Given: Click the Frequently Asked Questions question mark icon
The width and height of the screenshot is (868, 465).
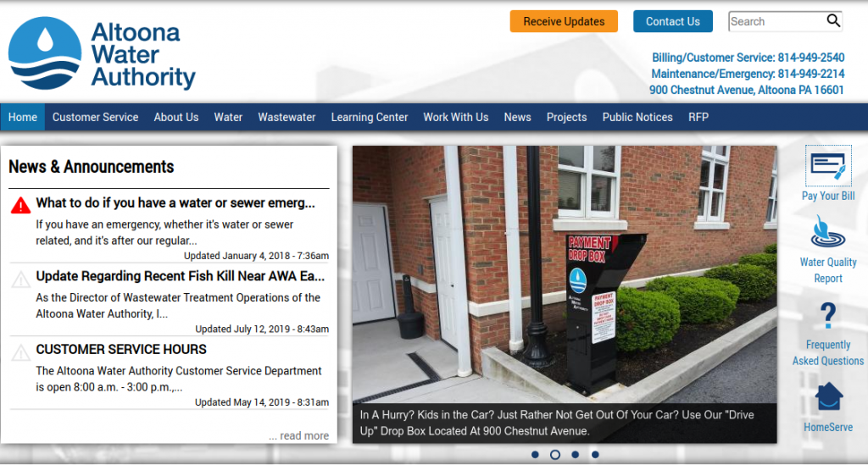Looking at the screenshot, I should [828, 315].
